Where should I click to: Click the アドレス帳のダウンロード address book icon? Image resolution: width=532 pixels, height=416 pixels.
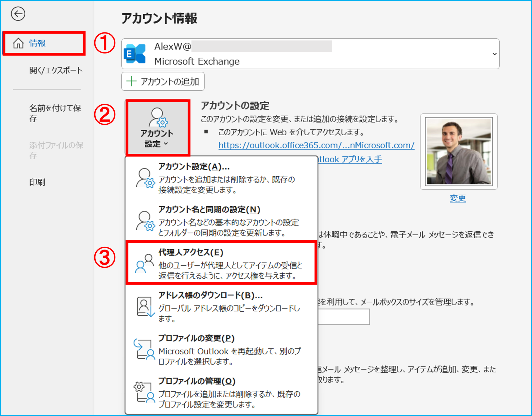point(145,307)
